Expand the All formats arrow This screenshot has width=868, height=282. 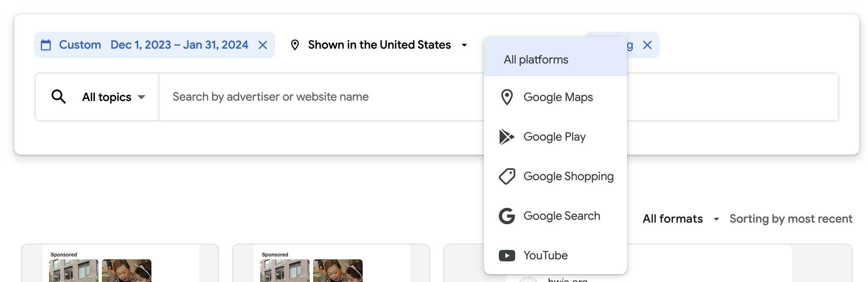(717, 219)
